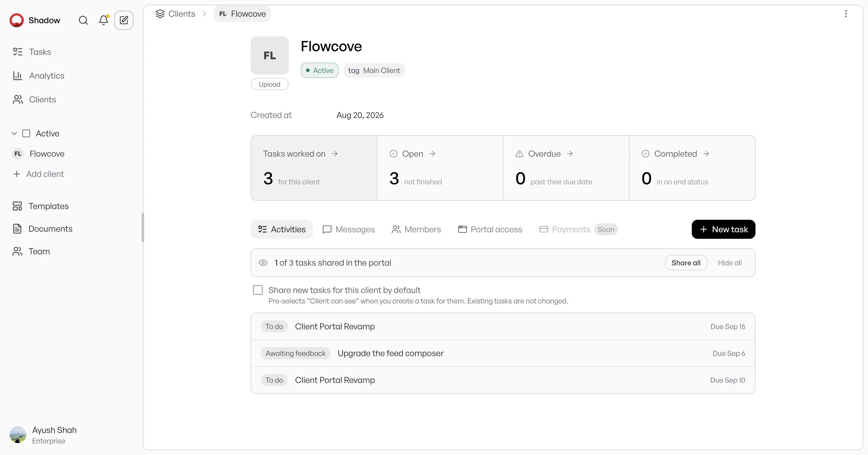Image resolution: width=868 pixels, height=455 pixels.
Task: Click the eye icon for portal sharing
Action: click(x=263, y=263)
